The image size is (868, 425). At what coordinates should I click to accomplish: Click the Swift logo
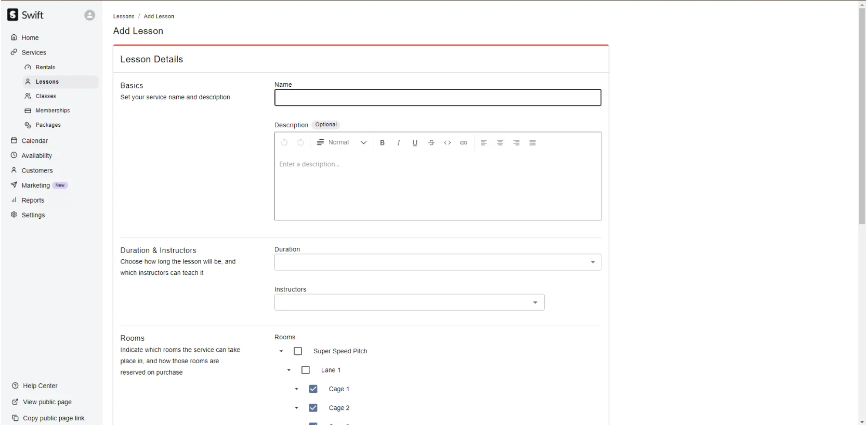[x=25, y=15]
